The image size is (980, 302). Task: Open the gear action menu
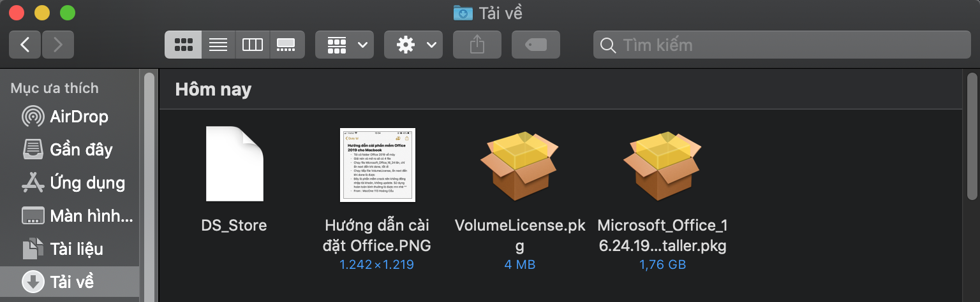point(413,45)
